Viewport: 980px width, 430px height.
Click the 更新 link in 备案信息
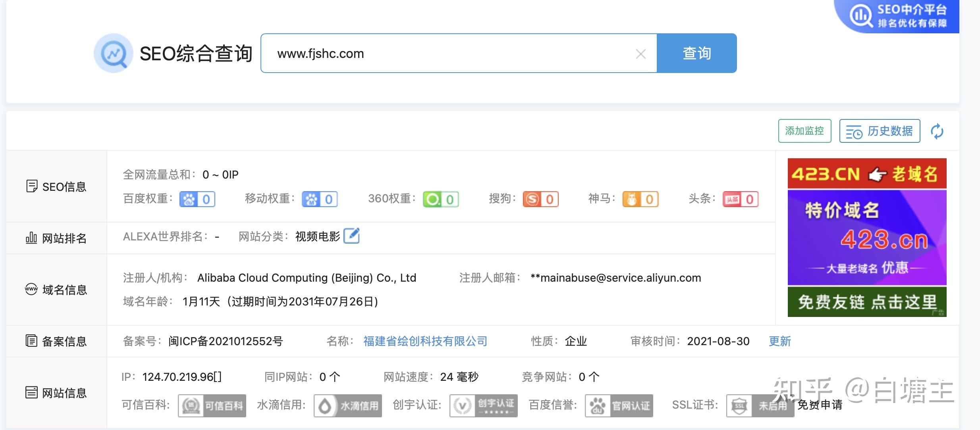coord(779,341)
